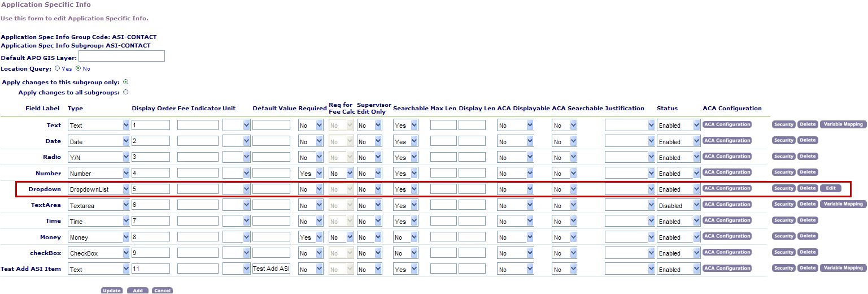Open ACA Configuration for Date row
Viewport: 868px width, 294px height.
click(x=727, y=140)
